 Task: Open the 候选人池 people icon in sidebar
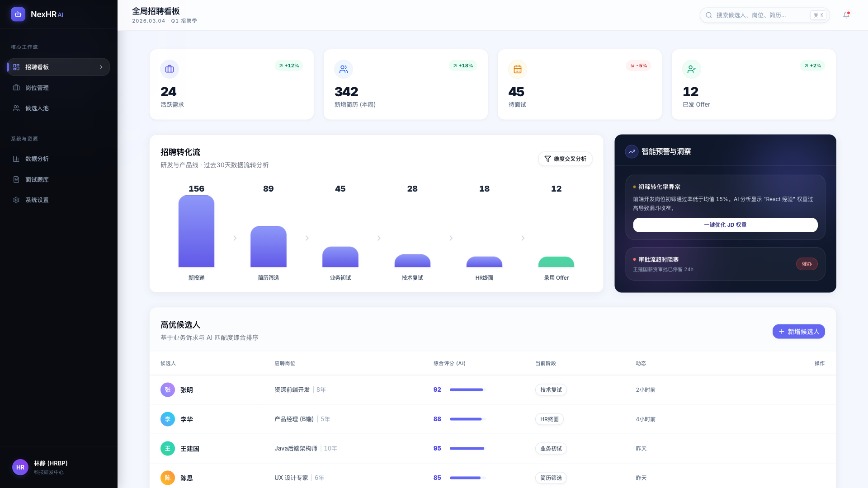click(x=16, y=108)
